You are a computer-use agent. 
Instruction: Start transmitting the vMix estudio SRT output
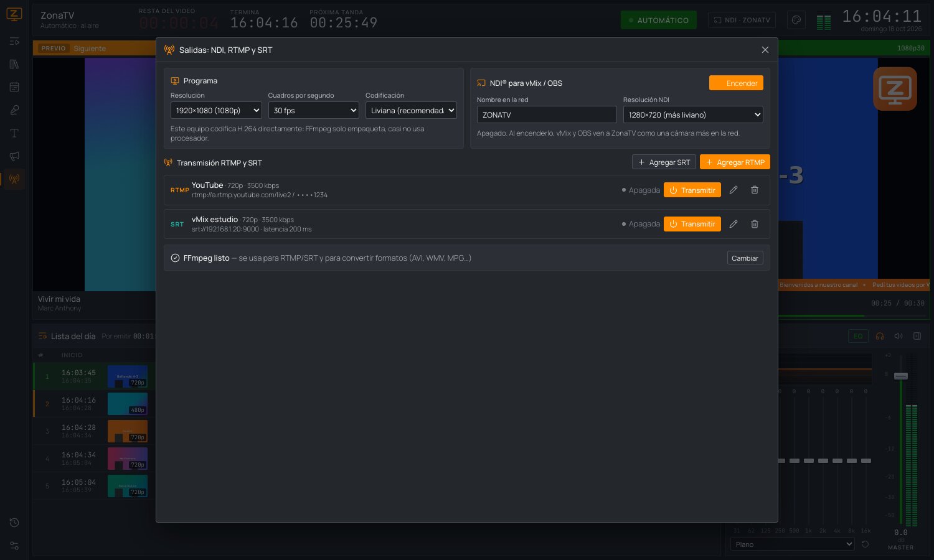pyautogui.click(x=692, y=224)
